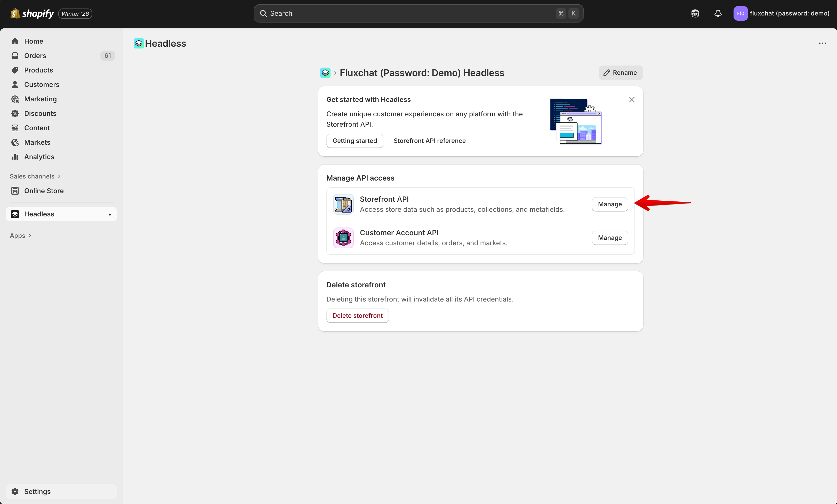This screenshot has width=837, height=504.
Task: Click the Delete storefront button
Action: (x=357, y=315)
